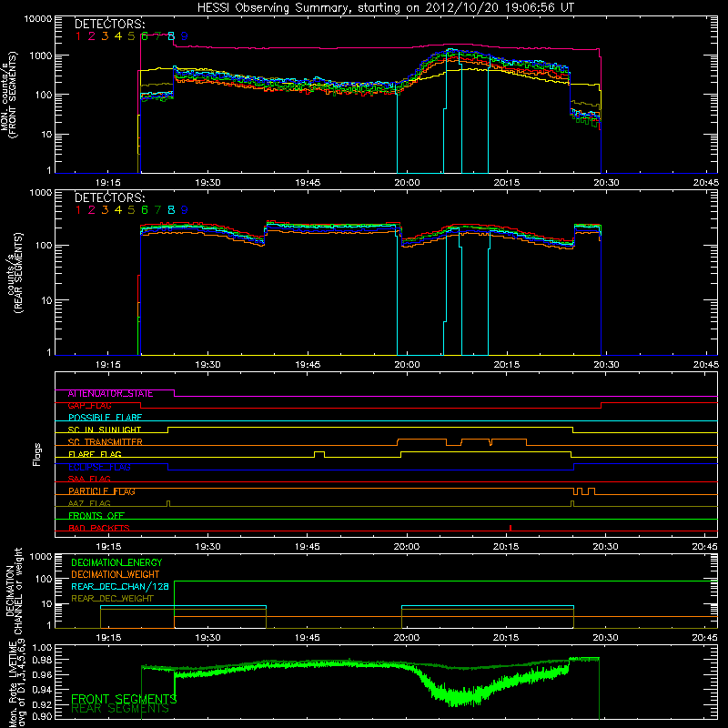The width and height of the screenshot is (728, 728).
Task: Click detector 9 in the rear segments legend
Action: coord(185,210)
